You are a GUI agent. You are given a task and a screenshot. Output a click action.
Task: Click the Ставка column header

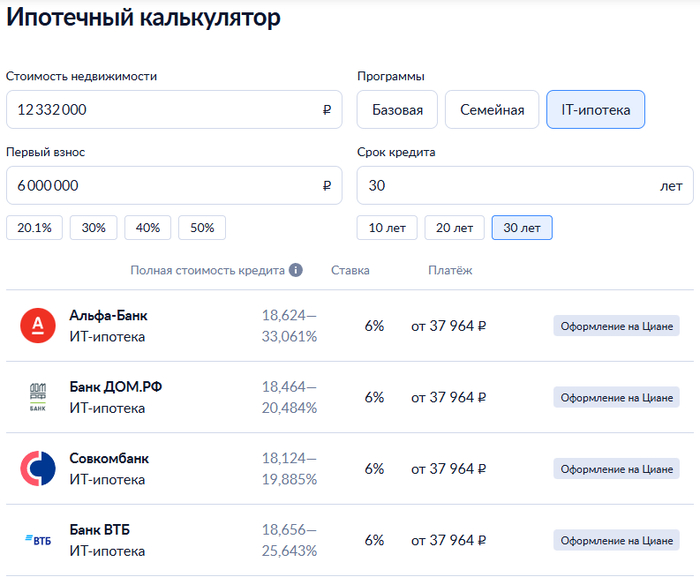pyautogui.click(x=350, y=270)
